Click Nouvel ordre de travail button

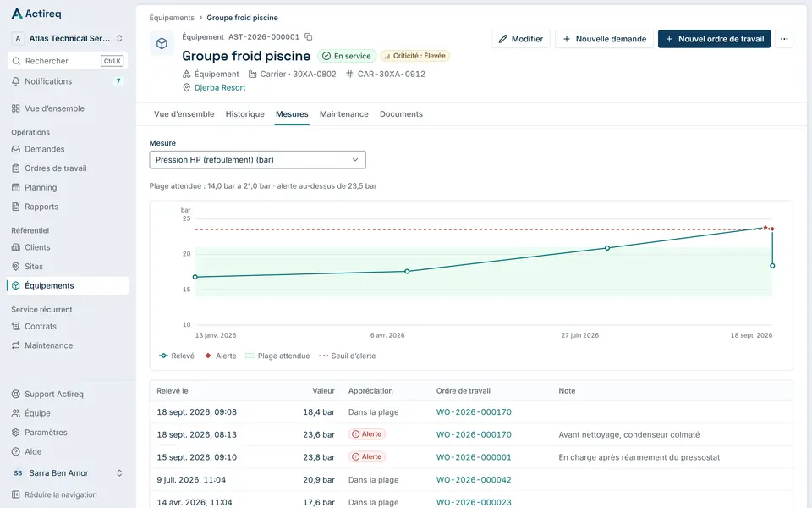[x=714, y=39]
